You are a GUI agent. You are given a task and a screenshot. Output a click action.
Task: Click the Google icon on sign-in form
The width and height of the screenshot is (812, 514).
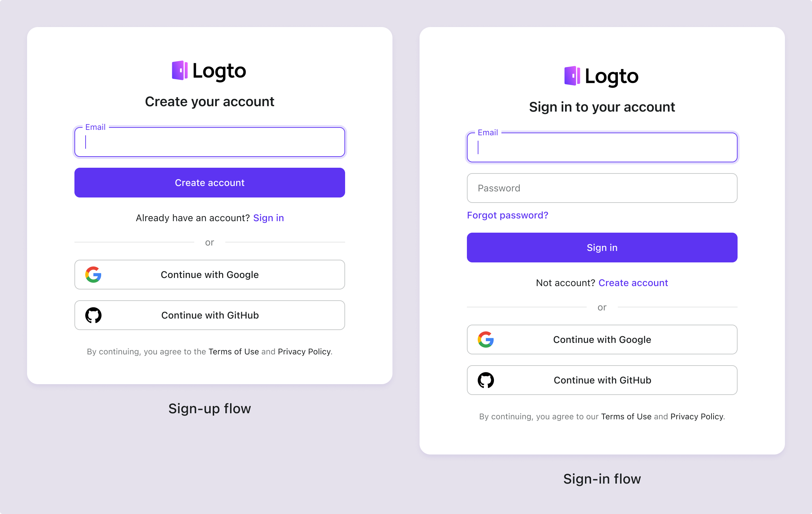tap(486, 339)
